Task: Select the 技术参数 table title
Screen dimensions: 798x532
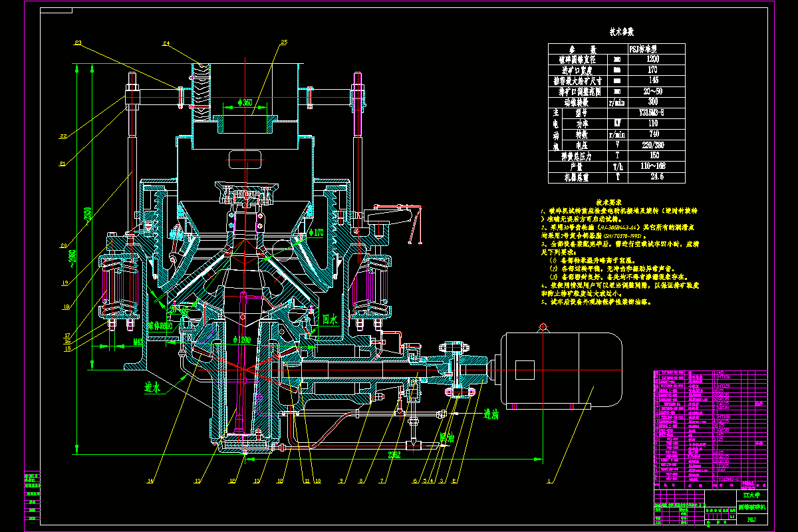Action: click(622, 31)
